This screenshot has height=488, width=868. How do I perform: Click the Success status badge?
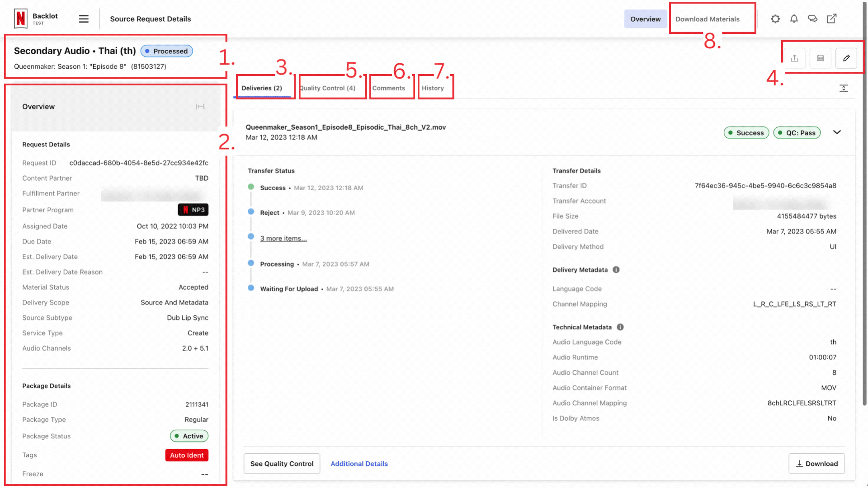click(x=746, y=133)
